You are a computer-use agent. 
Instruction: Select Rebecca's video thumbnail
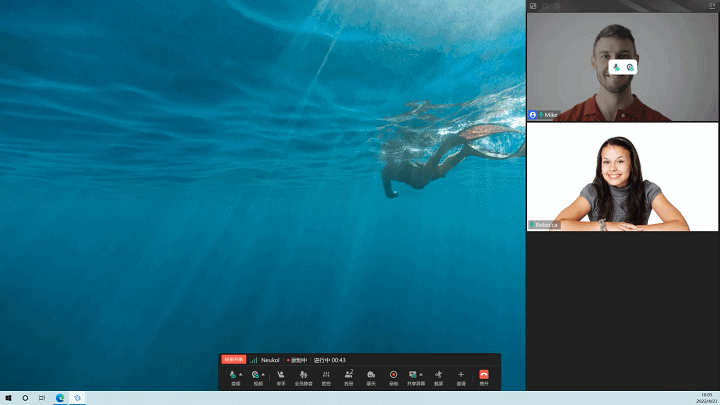coord(622,177)
